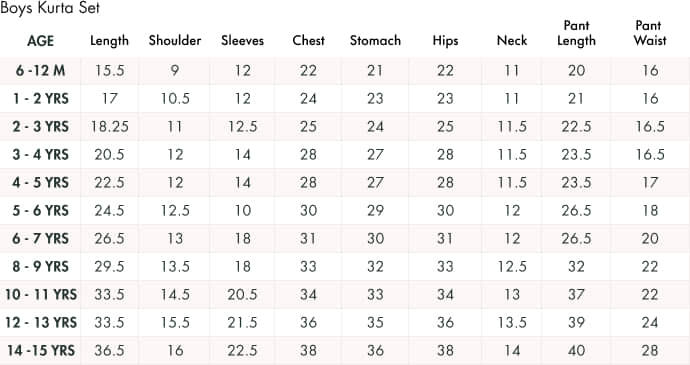The image size is (690, 365).
Task: Click the Hips column header
Action: 445,41
